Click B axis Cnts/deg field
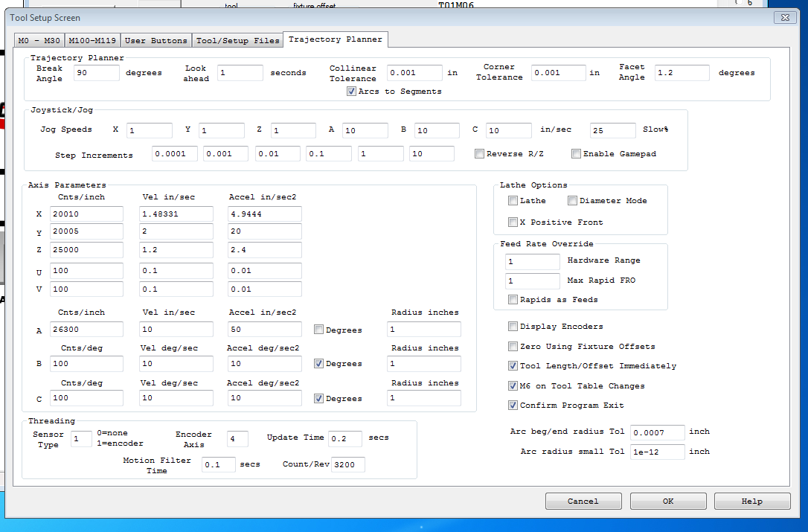808x532 pixels. pyautogui.click(x=86, y=363)
